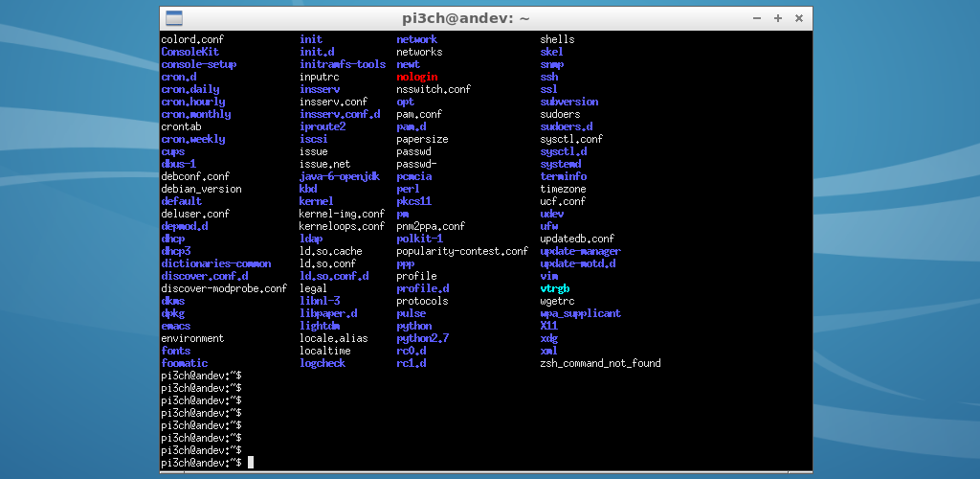
Task: Click the foomatic directory name
Action: [x=185, y=363]
